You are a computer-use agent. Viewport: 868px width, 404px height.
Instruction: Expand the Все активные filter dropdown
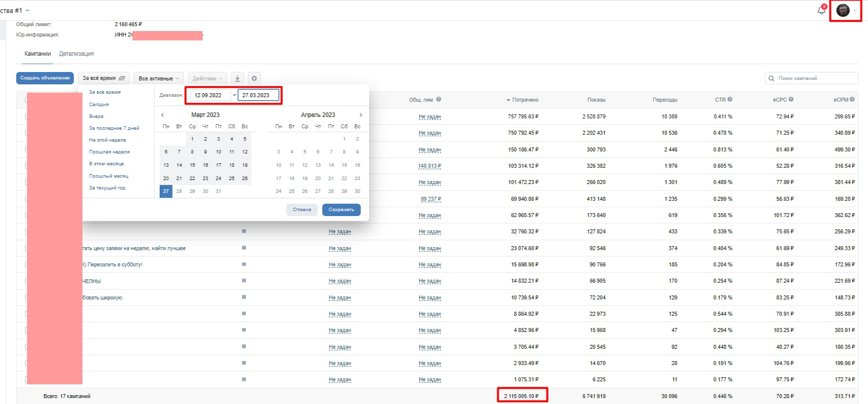(x=159, y=78)
